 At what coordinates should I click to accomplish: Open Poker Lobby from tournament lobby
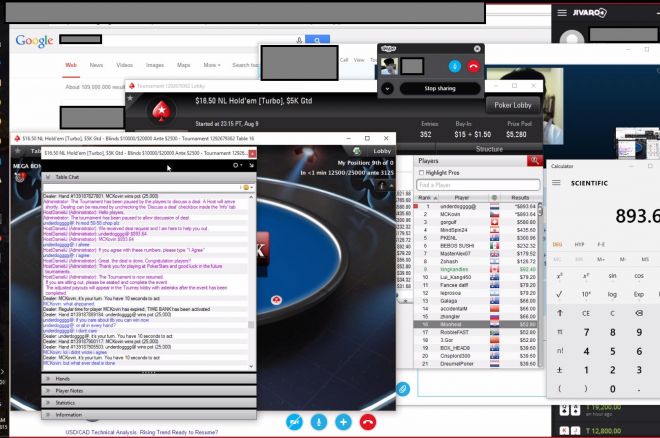coord(513,105)
